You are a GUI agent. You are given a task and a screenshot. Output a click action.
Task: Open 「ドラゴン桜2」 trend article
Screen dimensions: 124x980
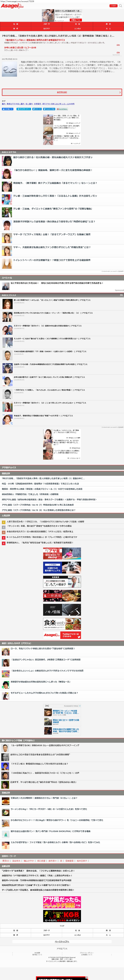click(x=39, y=764)
